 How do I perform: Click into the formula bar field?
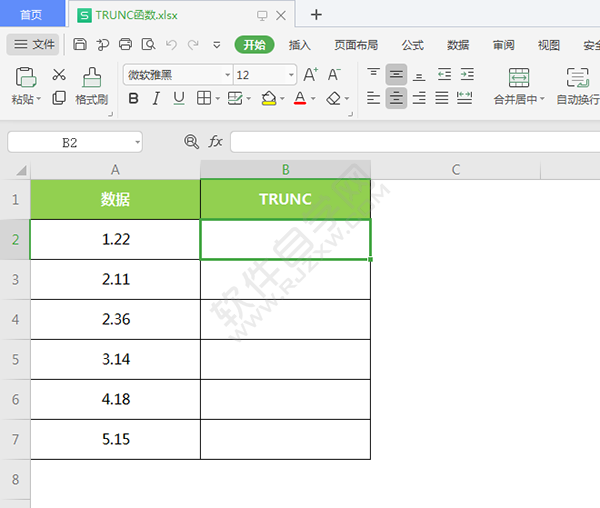click(x=415, y=142)
